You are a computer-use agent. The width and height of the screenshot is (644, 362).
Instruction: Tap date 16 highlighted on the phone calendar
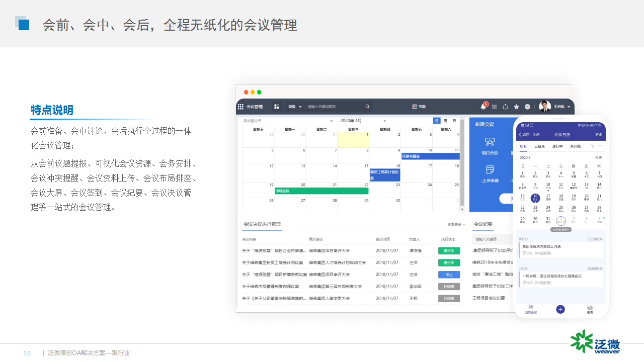535,198
